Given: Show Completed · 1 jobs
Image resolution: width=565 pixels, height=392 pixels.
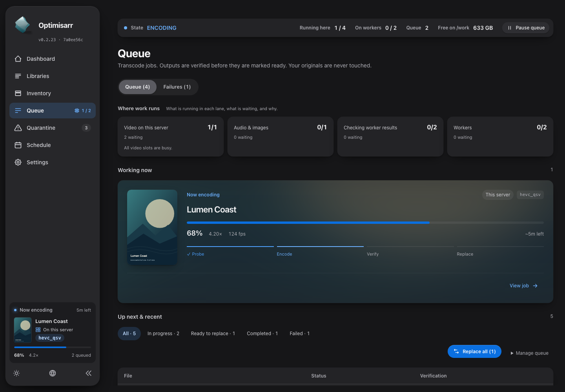Looking at the screenshot, I should pyautogui.click(x=262, y=334).
